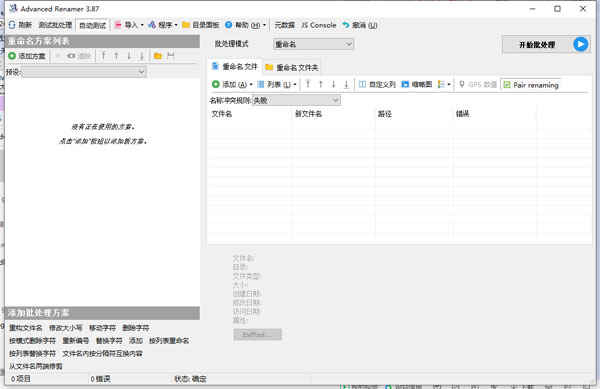Click move-to-top arrow in file list toolbar
This screenshot has width=600, height=389.
point(308,85)
